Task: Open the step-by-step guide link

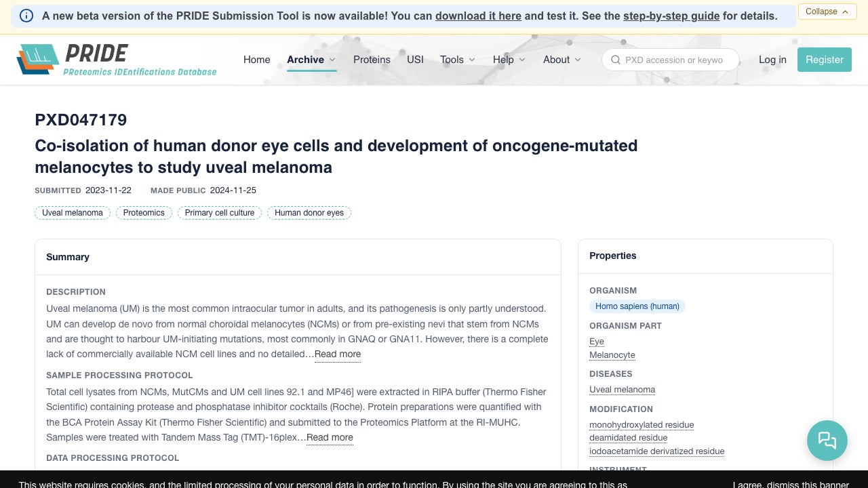Action: pos(671,16)
